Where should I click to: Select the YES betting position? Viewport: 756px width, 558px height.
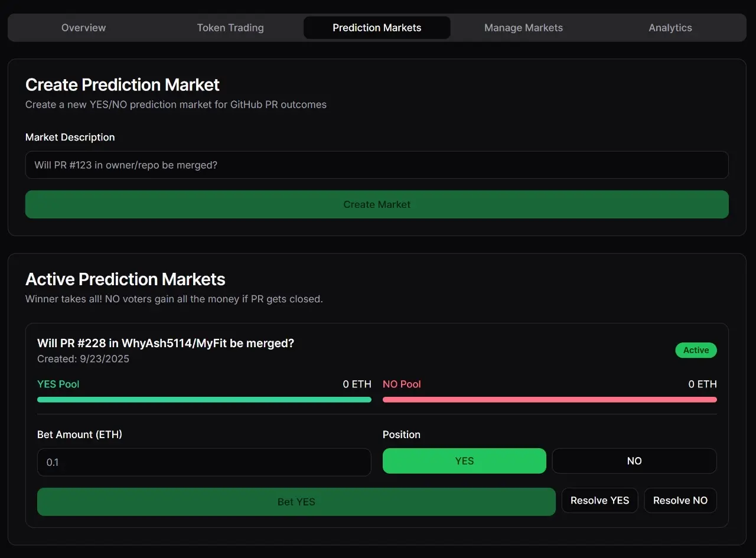coord(464,461)
